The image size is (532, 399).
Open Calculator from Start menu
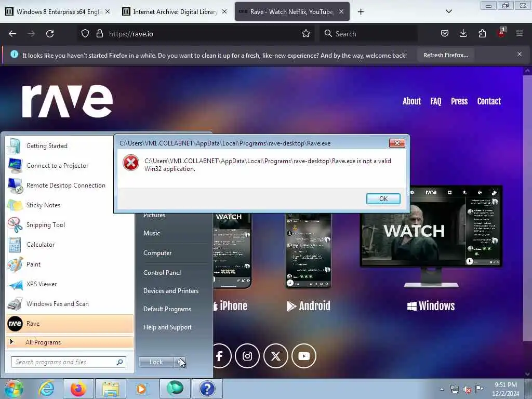tap(70, 245)
